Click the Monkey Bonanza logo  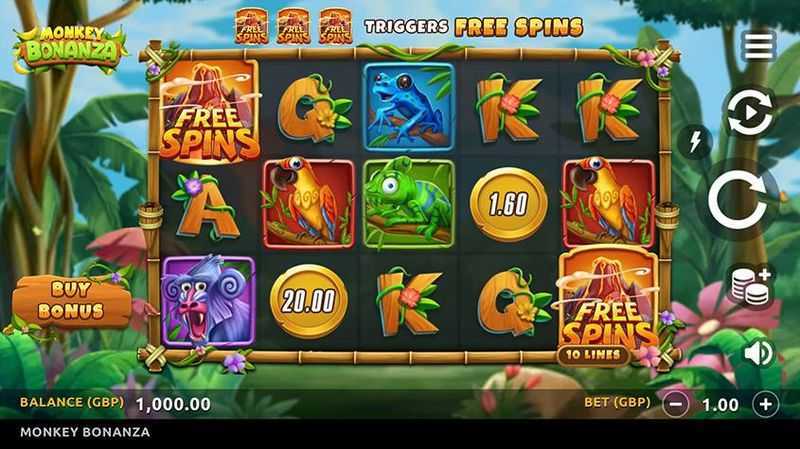coord(70,50)
